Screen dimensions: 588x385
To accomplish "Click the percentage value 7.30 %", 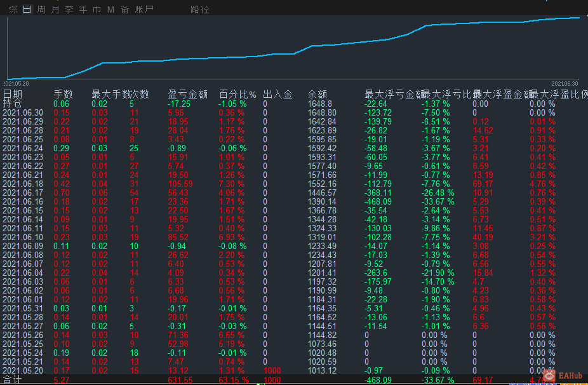I will [x=232, y=184].
